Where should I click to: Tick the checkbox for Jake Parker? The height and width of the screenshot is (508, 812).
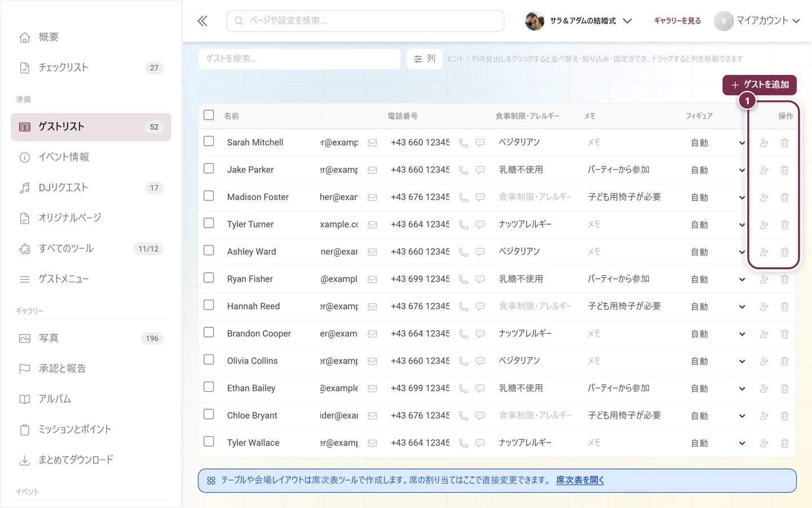tap(209, 168)
